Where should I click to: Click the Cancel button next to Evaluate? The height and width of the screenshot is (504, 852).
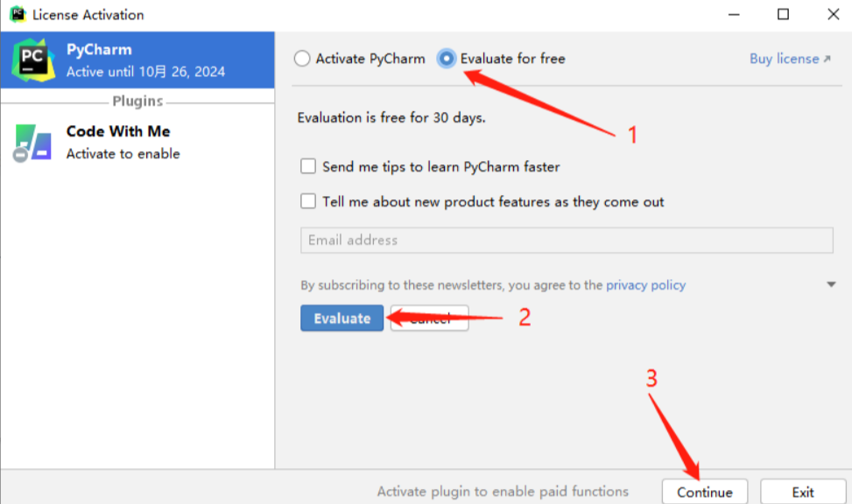tap(429, 318)
